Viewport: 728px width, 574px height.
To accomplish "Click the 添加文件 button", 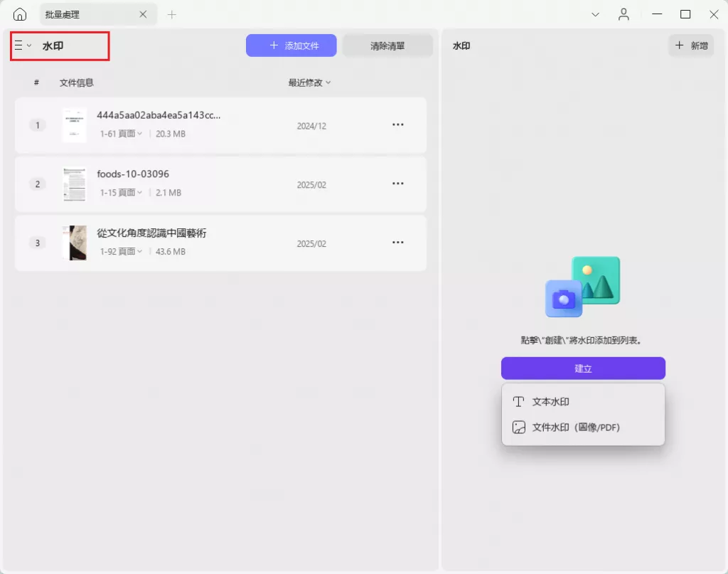I will point(291,46).
